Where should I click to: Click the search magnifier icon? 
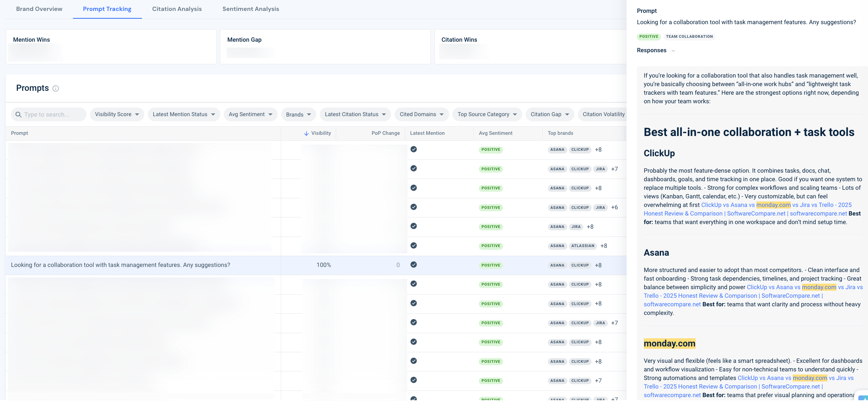18,115
